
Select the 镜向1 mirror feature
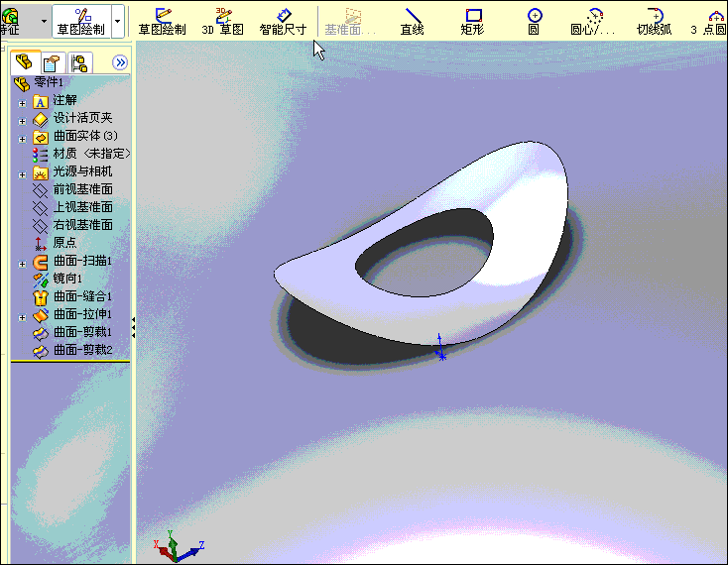58,279
